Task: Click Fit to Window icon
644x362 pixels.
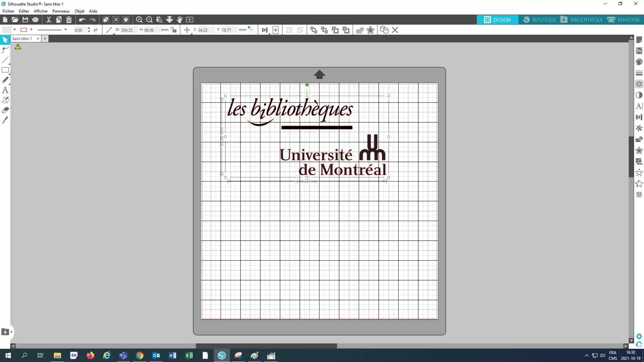Action: (x=190, y=20)
